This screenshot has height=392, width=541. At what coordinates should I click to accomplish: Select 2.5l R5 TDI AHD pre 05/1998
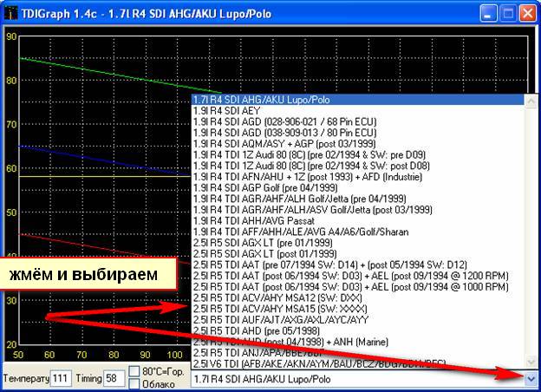coord(357,331)
